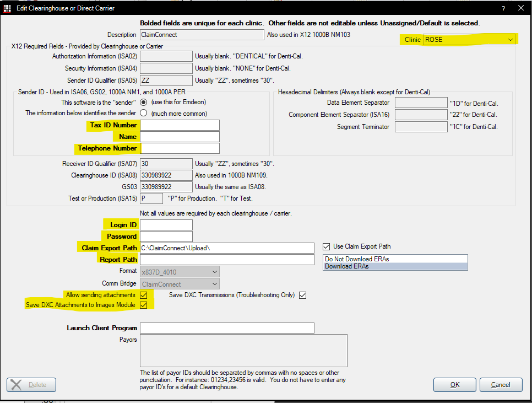Select Do Not Download ERAs option
532x403 pixels.
(395, 259)
